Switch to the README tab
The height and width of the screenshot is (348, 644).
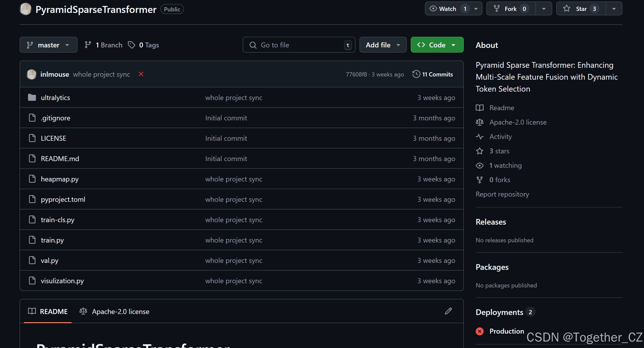(54, 311)
